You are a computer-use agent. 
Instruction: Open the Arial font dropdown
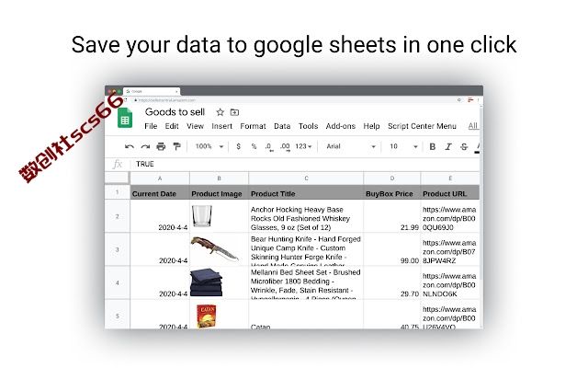351,146
